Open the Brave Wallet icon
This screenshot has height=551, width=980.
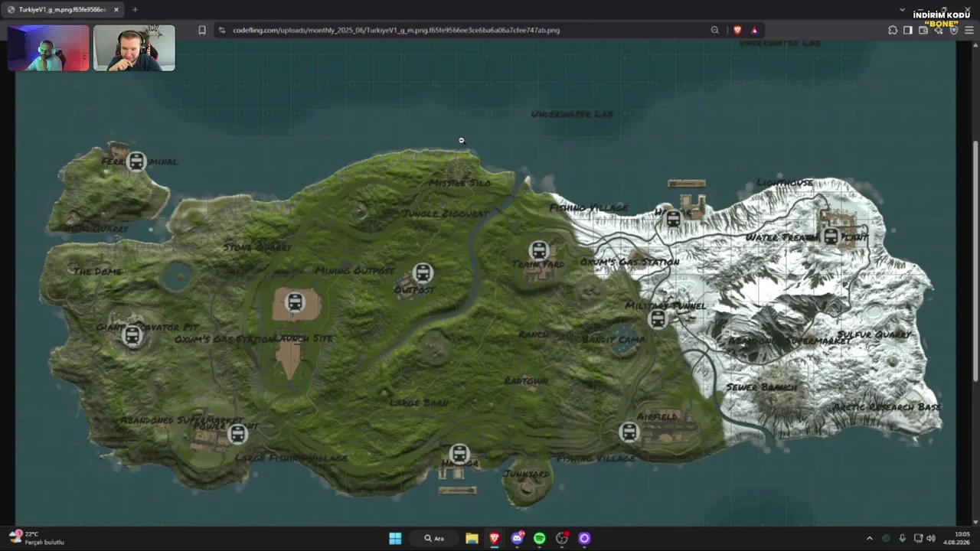[923, 30]
